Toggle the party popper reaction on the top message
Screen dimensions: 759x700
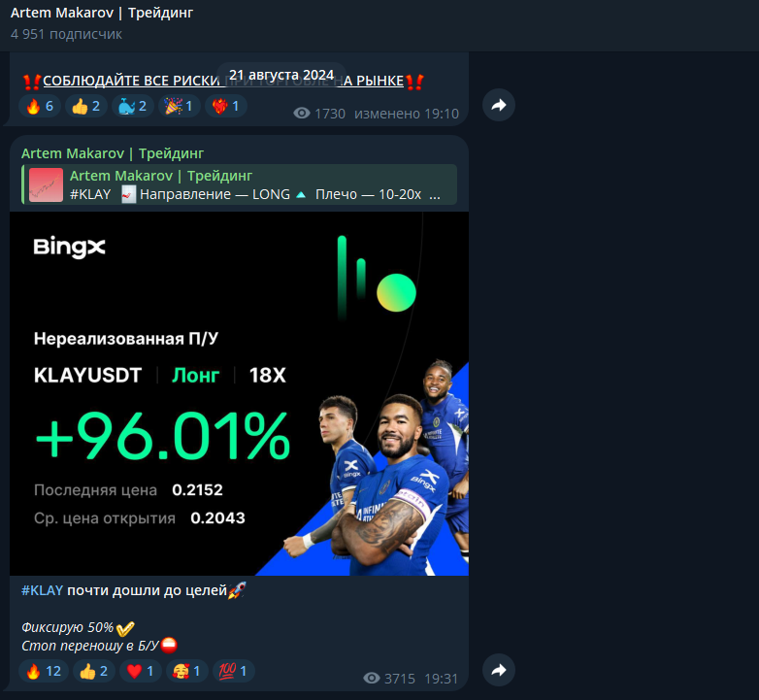[x=180, y=106]
